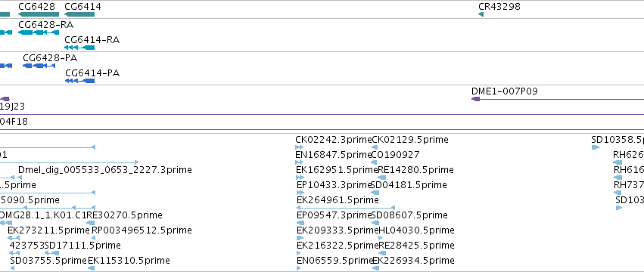The width and height of the screenshot is (644, 272).
Task: Click EST SD08607.5prime
Action: point(409,215)
